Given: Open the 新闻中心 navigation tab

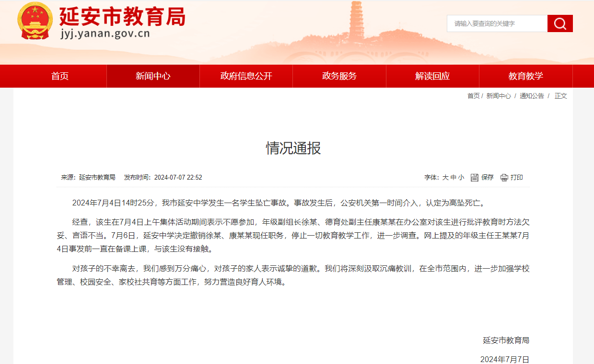Looking at the screenshot, I should point(153,76).
